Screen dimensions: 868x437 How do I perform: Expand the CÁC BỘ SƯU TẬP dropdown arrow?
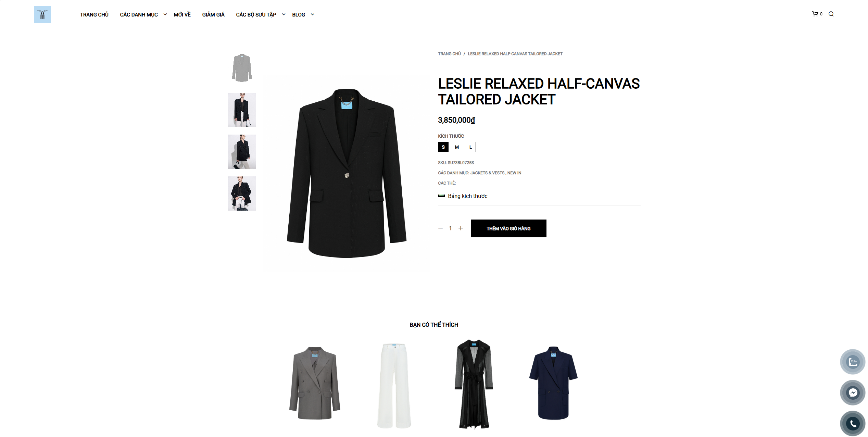pos(284,14)
